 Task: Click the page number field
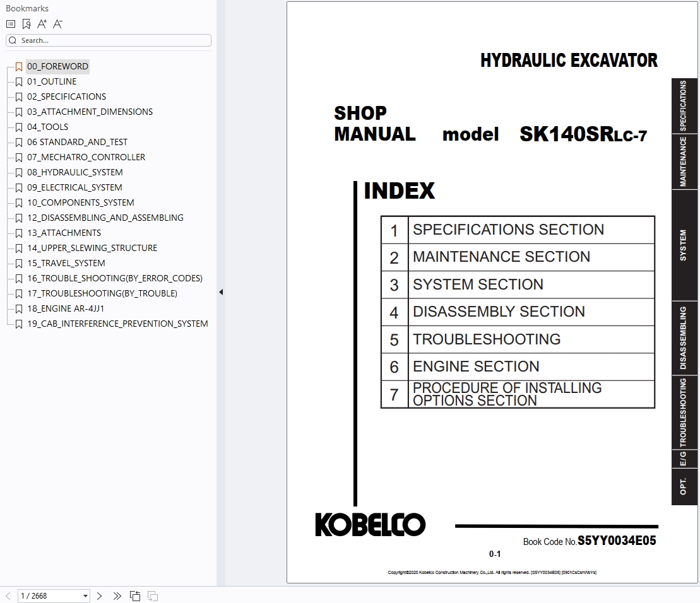tap(49, 596)
